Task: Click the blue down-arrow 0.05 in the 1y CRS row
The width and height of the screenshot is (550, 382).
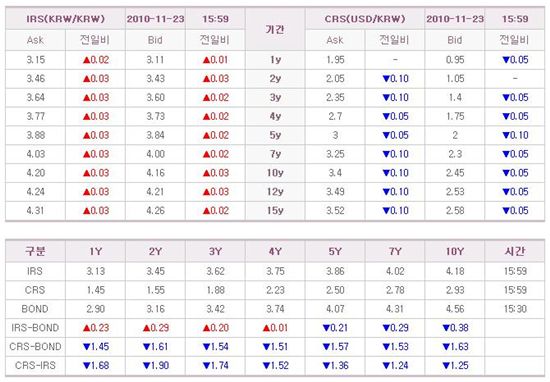Action: (515, 60)
